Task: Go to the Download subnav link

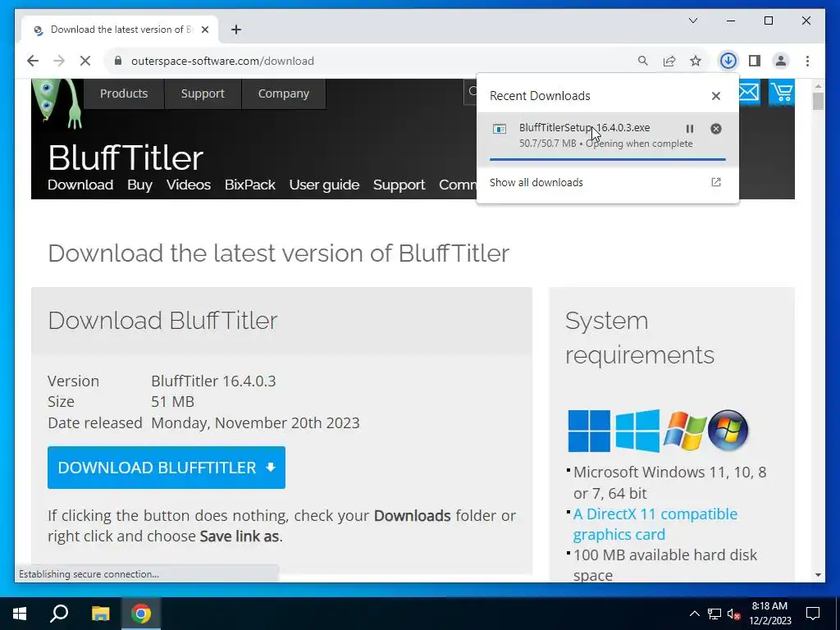Action: tap(80, 185)
